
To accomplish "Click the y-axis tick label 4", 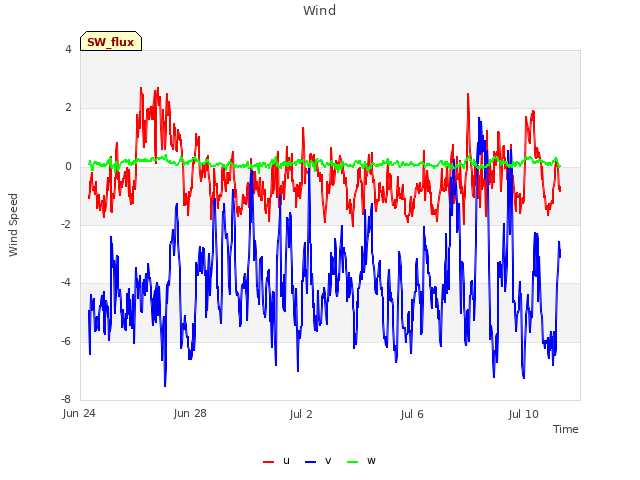I will (x=68, y=49).
